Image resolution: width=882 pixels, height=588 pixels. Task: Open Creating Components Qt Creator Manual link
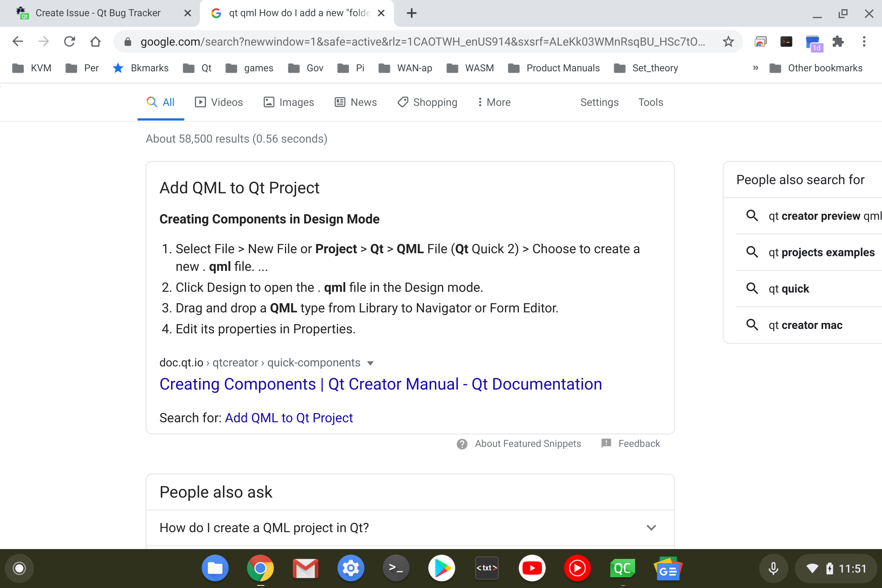[x=381, y=384]
